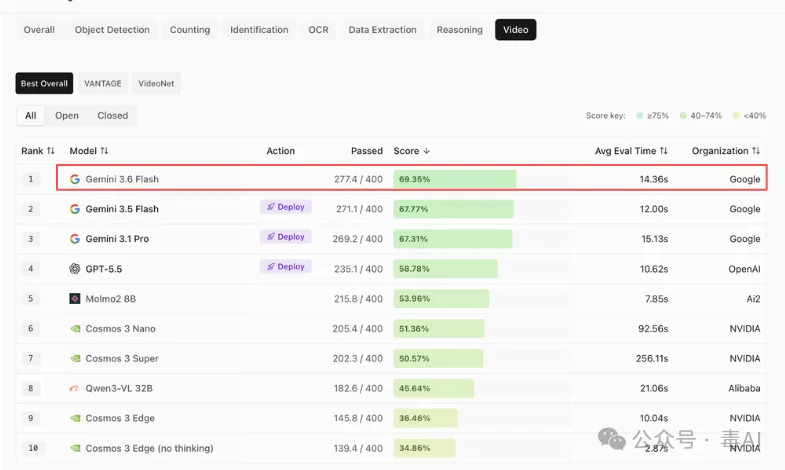Click the NVIDIA icon beside Cosmos 3 Edge
The height and width of the screenshot is (470, 785).
pos(75,418)
